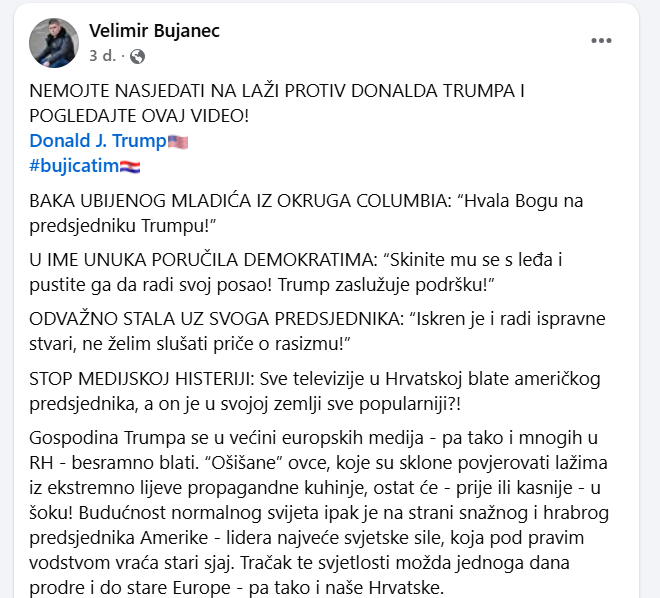This screenshot has width=660, height=598.
Task: Open Velimir Bujanec's profile picture
Action: pos(54,43)
